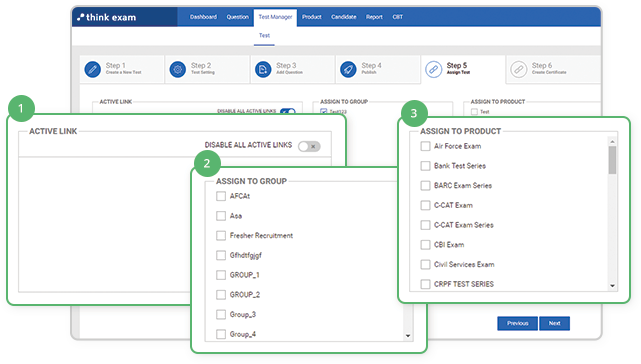Check the Group_4 checkbox
Screen dimensions: 641x364
221,334
